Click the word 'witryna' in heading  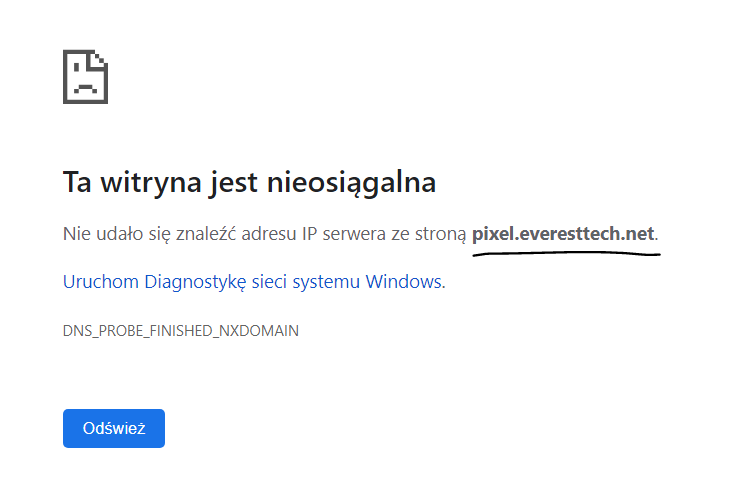[151, 182]
